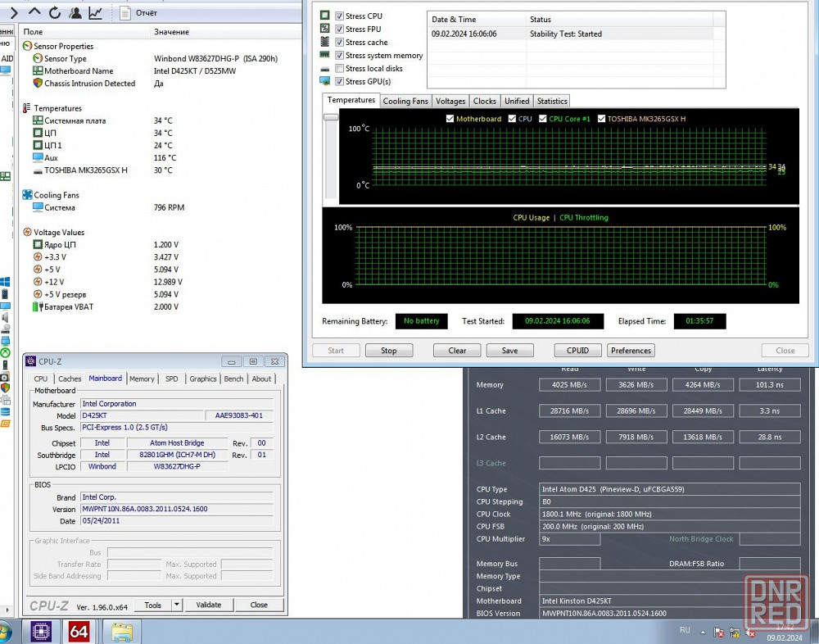
Task: Select the Cooling Fans group header
Action: 56,195
